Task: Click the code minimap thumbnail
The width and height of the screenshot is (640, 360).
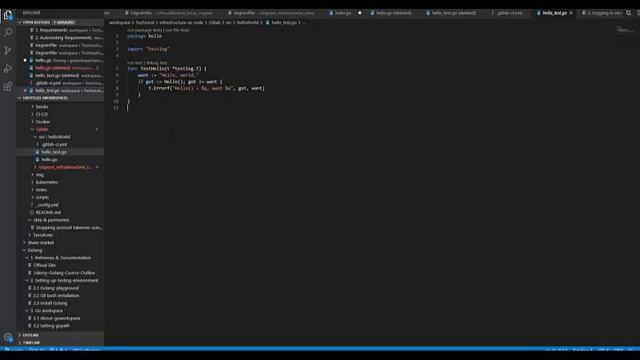Action: click(x=624, y=29)
